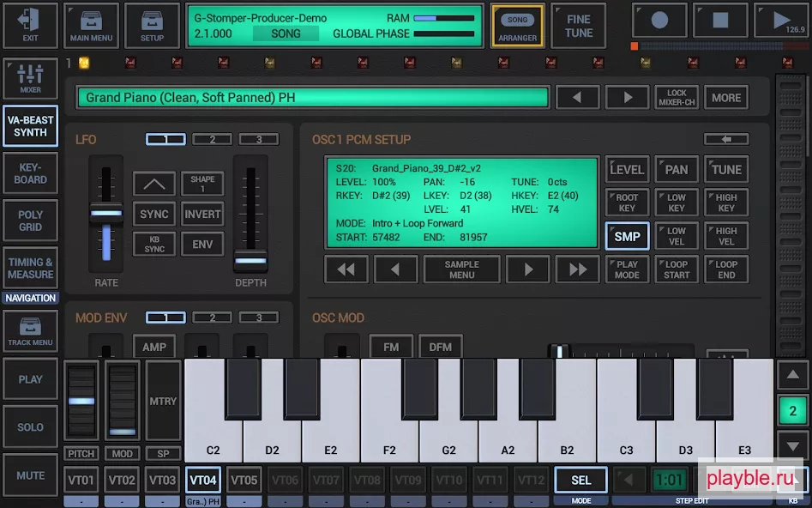Click the Mute button

tap(30, 475)
